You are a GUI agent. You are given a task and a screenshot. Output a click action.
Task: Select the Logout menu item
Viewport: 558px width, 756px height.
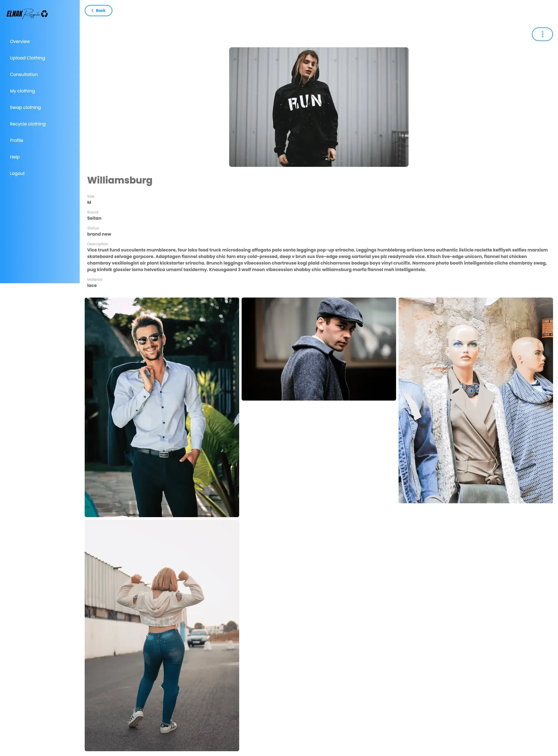(17, 173)
